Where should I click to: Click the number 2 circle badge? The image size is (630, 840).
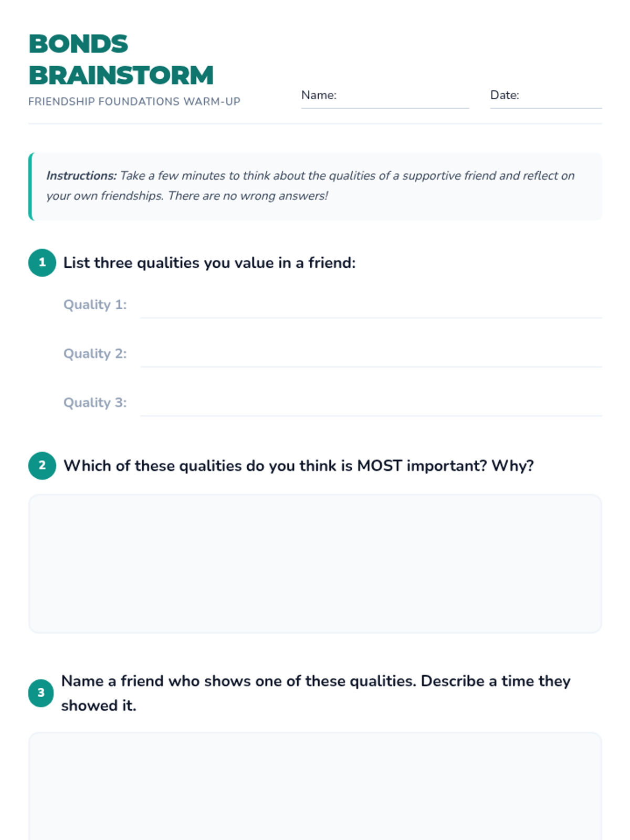coord(42,466)
